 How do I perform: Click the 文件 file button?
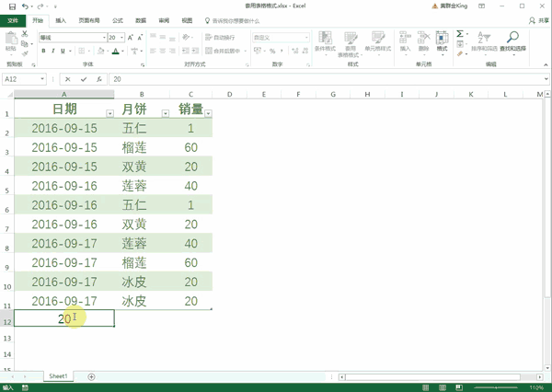click(x=13, y=18)
